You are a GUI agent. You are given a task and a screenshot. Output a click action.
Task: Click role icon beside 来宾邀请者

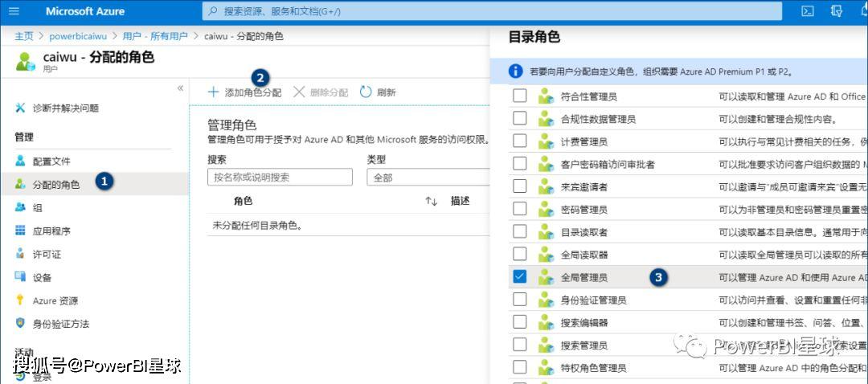coord(546,187)
